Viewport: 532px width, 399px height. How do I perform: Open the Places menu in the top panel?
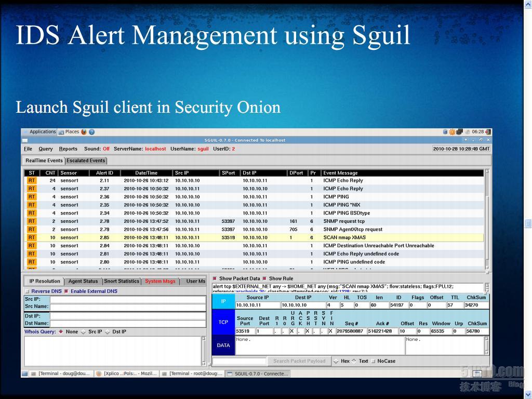[x=69, y=131]
